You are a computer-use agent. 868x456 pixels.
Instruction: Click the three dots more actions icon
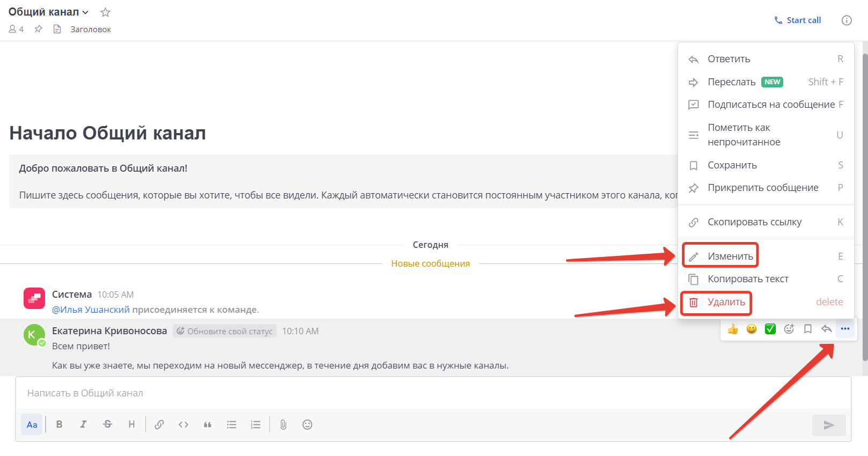tap(845, 329)
